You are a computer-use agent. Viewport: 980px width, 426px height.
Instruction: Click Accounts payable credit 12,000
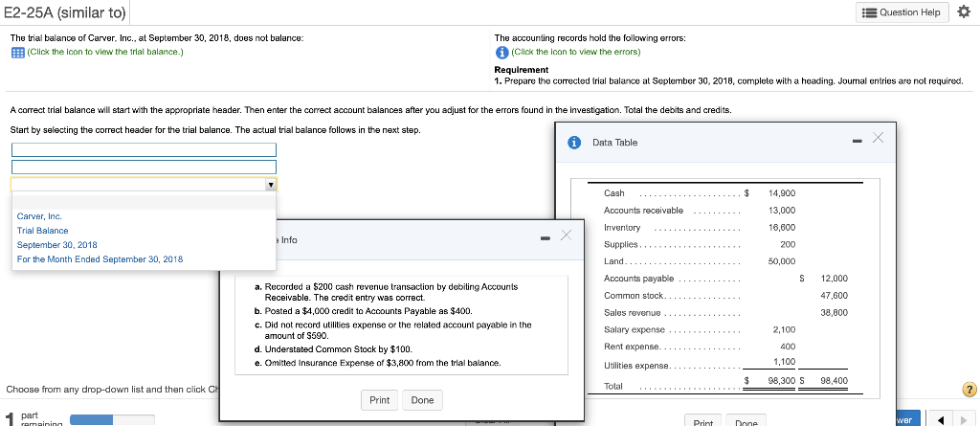click(835, 279)
